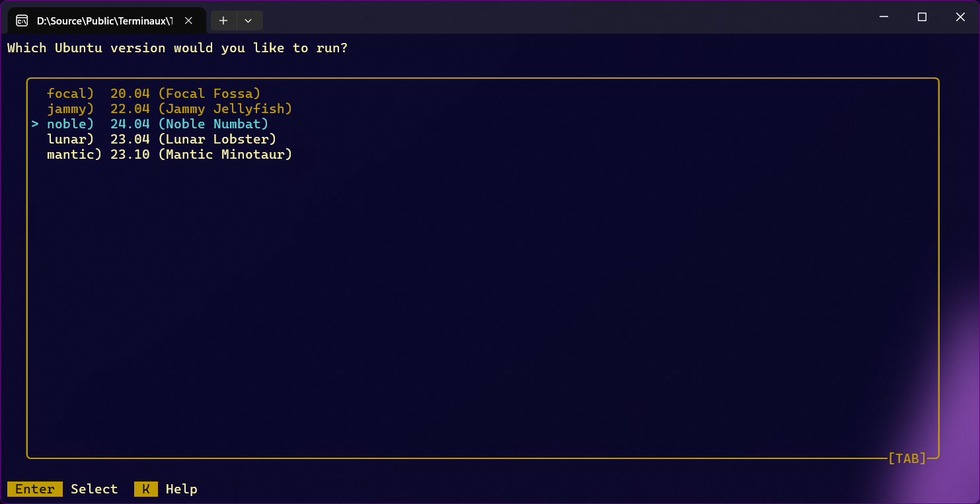The height and width of the screenshot is (504, 980).
Task: Open a new terminal tab
Action: (x=223, y=21)
